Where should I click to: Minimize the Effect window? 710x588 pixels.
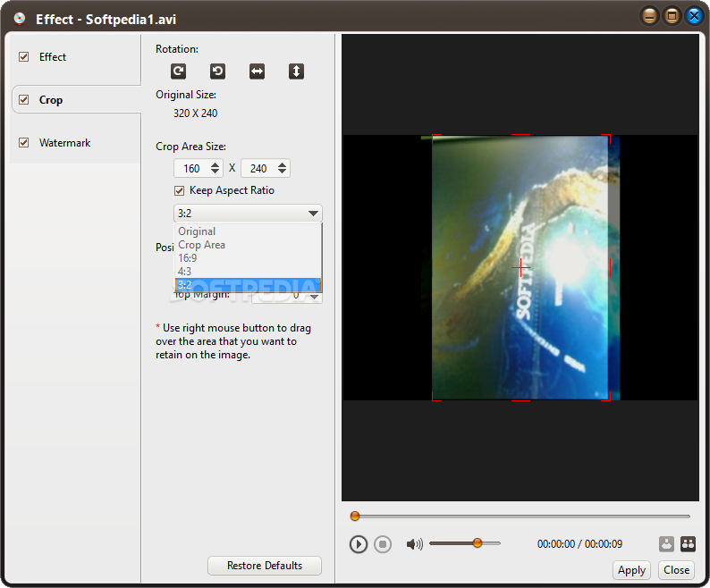point(650,17)
